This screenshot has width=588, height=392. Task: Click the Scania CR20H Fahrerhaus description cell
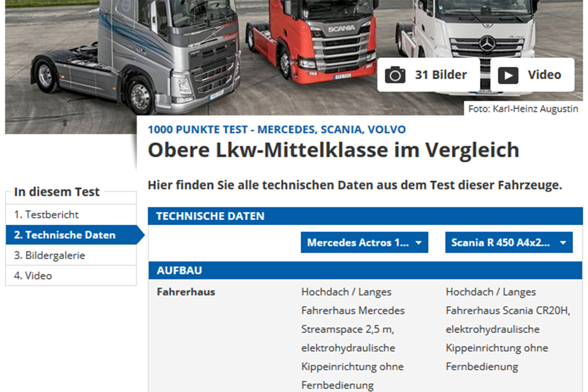(508, 329)
